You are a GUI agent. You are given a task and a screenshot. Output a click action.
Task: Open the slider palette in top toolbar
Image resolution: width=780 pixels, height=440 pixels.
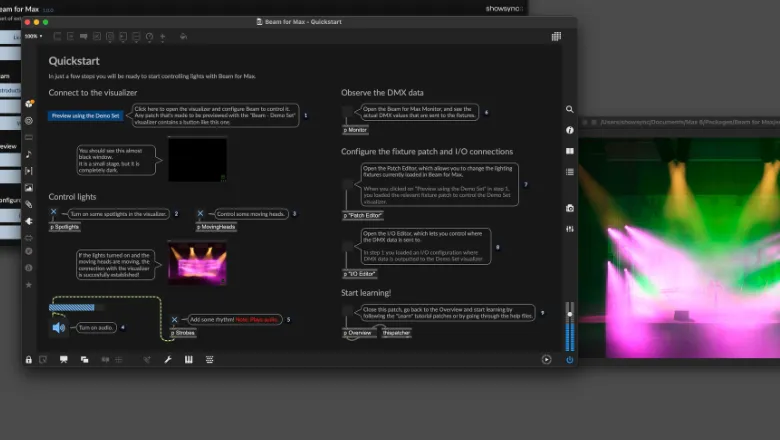click(x=136, y=36)
